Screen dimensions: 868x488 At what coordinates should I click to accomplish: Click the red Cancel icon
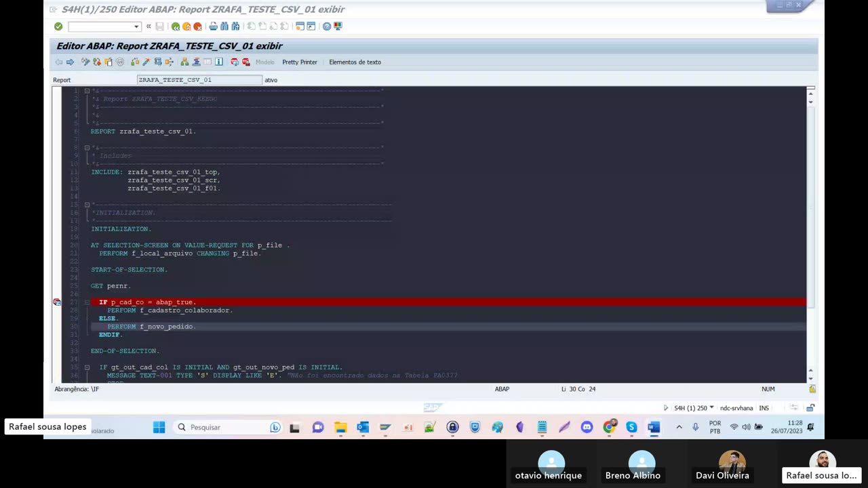[x=197, y=26]
